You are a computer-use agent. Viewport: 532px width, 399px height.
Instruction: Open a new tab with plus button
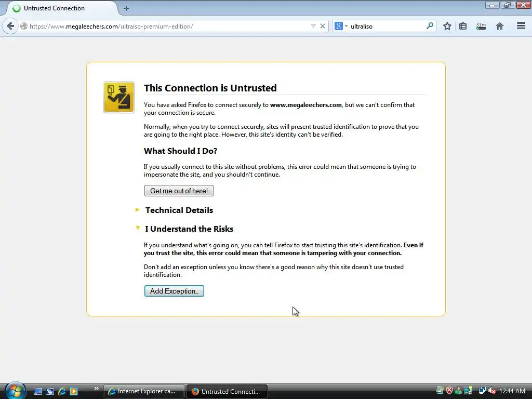pos(126,8)
